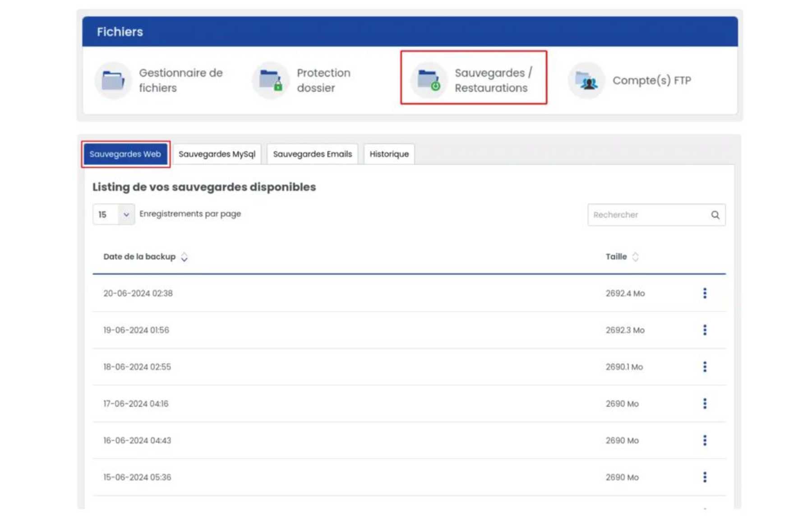Open the Gestionnaire de fichiers icon
Image resolution: width=812 pixels, height=520 pixels.
pyautogui.click(x=113, y=80)
